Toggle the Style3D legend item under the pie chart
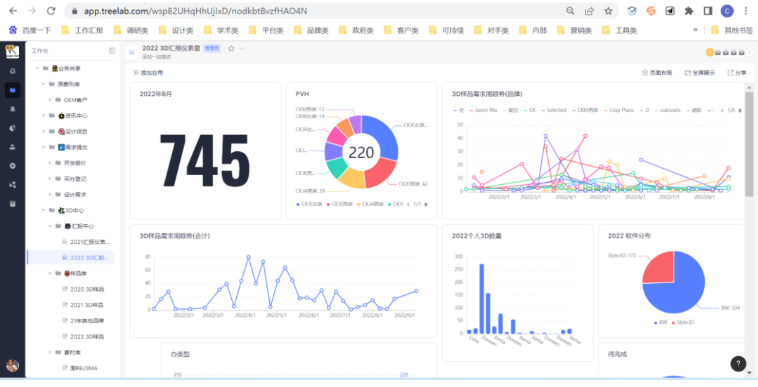The image size is (758, 387). 683,322
